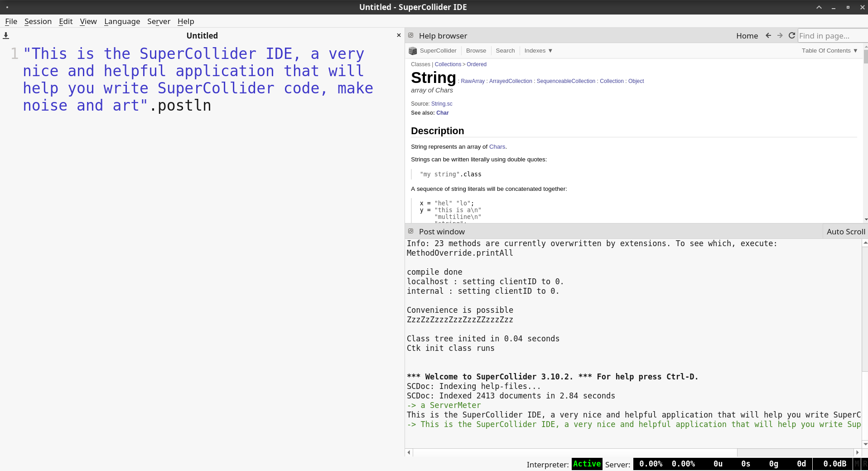The height and width of the screenshot is (471, 868).
Task: Close the Untitled document tab
Action: click(399, 35)
